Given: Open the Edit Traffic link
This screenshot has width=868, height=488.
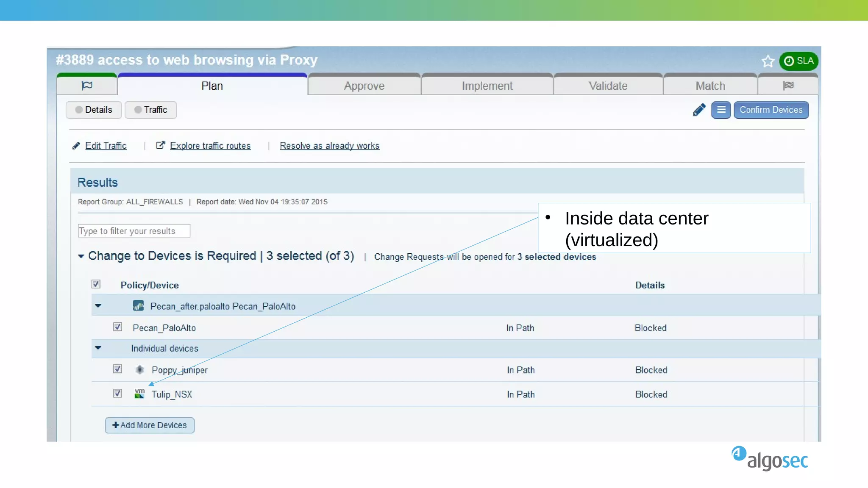Looking at the screenshot, I should click(x=106, y=146).
